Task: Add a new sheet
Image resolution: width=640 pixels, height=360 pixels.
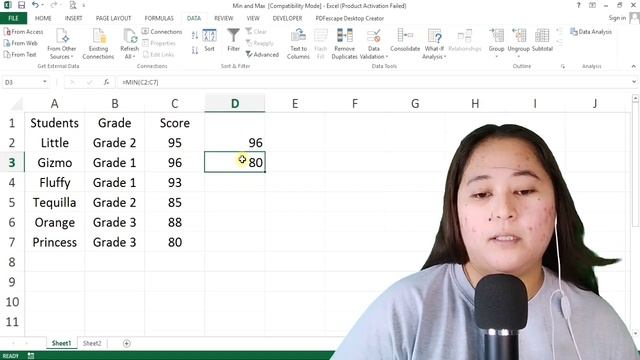Action: tap(127, 344)
